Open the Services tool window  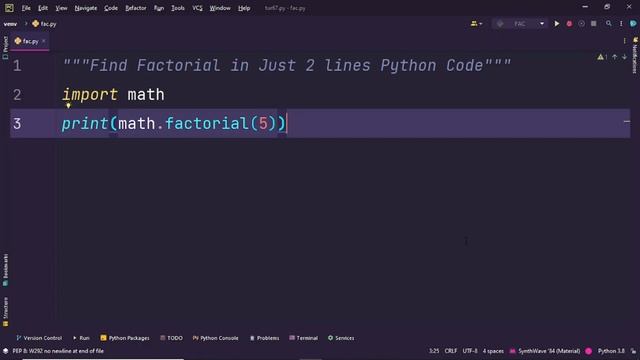341,338
